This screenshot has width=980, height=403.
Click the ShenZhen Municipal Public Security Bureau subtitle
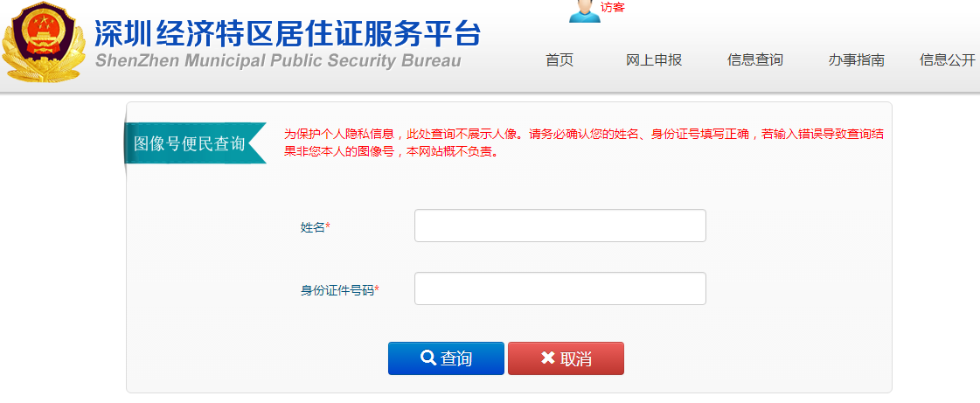click(x=278, y=61)
